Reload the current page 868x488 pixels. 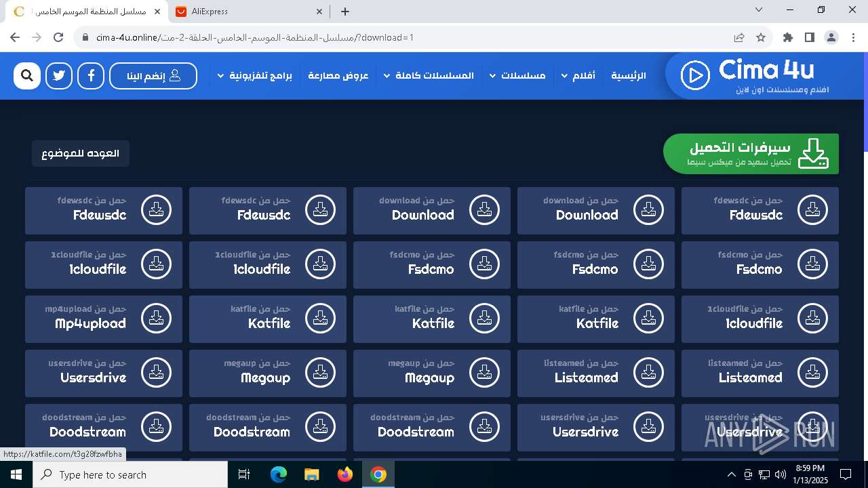click(x=58, y=37)
